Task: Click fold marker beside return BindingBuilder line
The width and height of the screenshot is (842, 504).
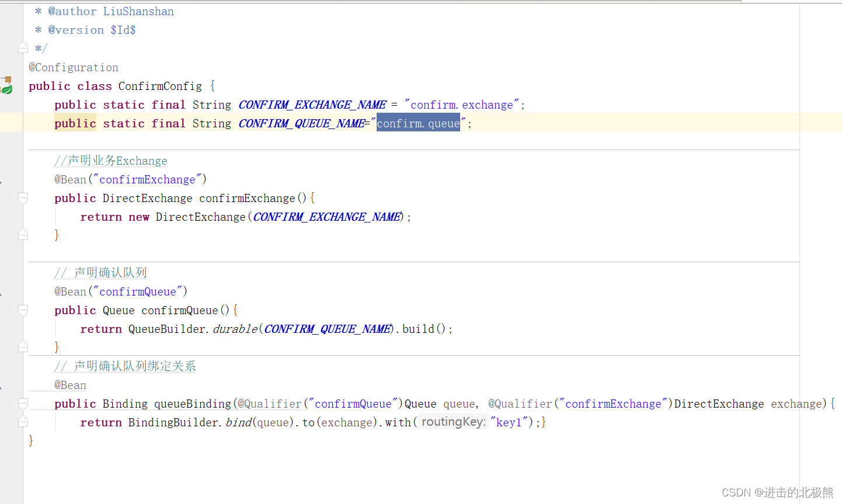Action: pos(23,422)
